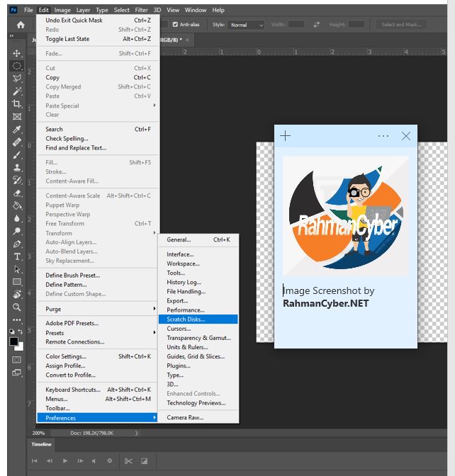This screenshot has height=476, width=455.
Task: Expand the Purge submenu
Action: 98,309
